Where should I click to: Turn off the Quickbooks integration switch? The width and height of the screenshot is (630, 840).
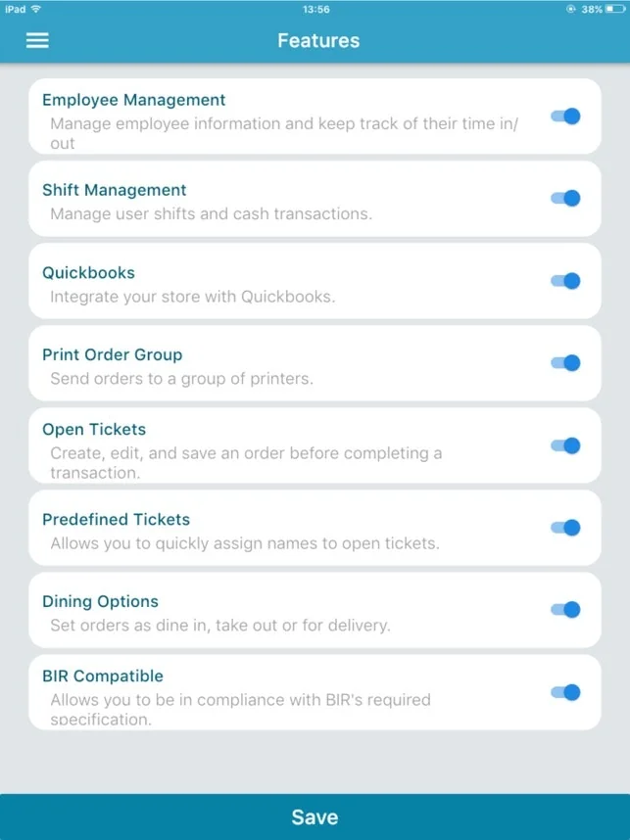[x=566, y=281]
